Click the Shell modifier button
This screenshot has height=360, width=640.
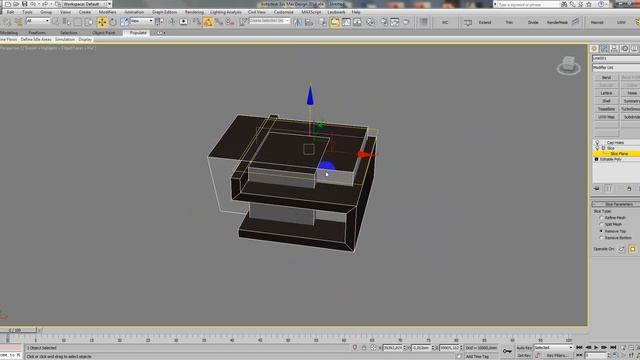point(606,101)
